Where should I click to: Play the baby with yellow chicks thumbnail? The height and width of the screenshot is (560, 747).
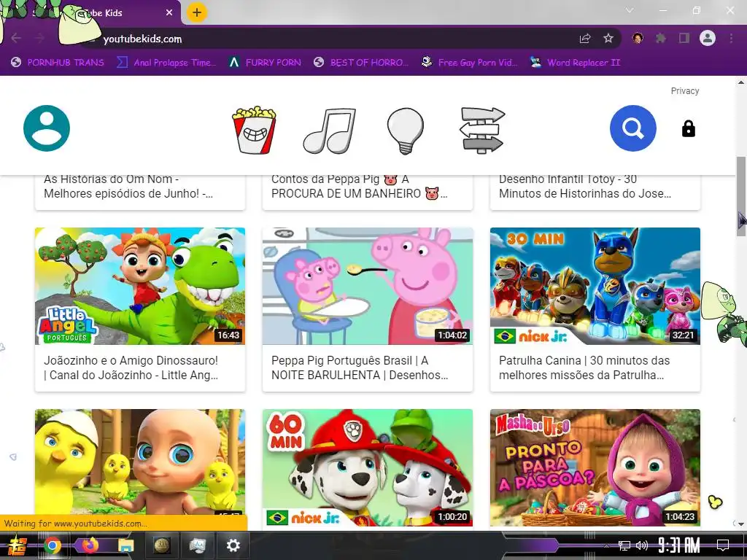(140, 462)
